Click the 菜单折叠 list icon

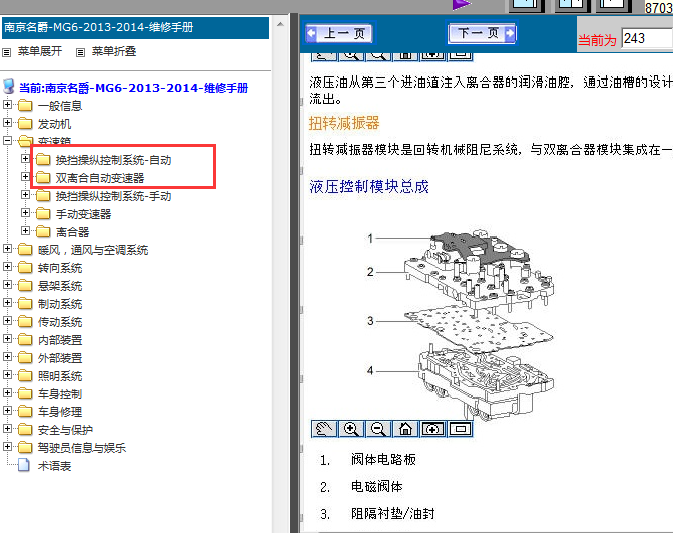(x=80, y=52)
